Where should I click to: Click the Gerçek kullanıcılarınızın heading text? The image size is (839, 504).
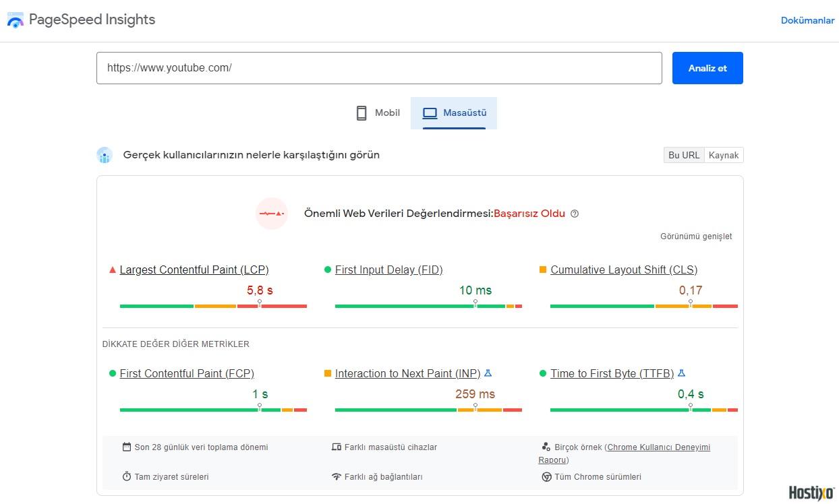pos(252,155)
